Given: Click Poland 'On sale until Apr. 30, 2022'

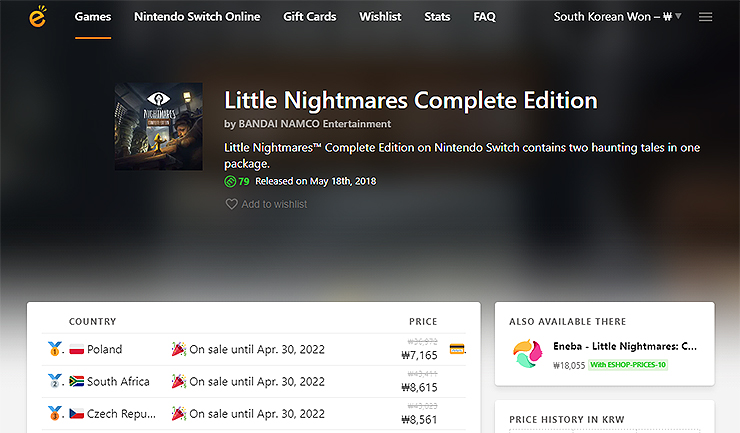Looking at the screenshot, I should [257, 349].
